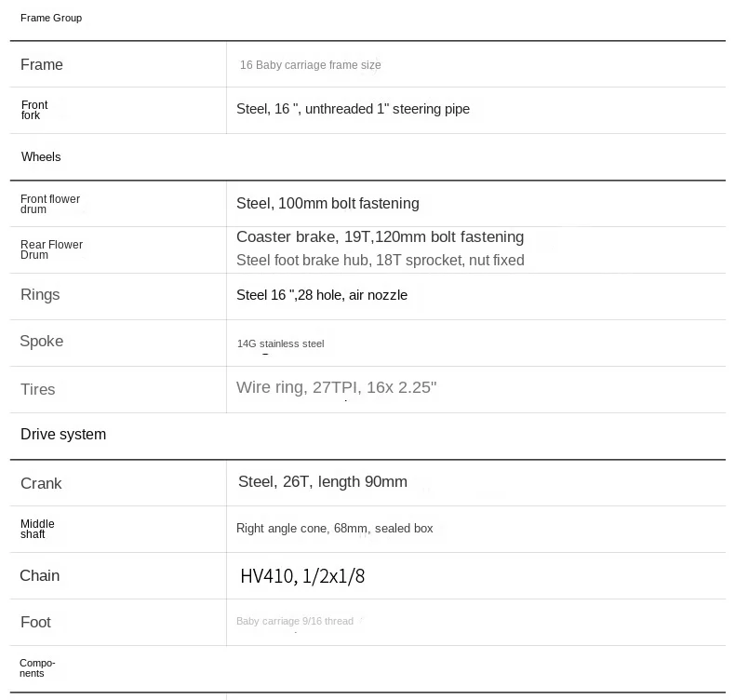This screenshot has width=735, height=700.
Task: Click 'Steel, 100mm bolt fastening' text
Action: tap(327, 203)
